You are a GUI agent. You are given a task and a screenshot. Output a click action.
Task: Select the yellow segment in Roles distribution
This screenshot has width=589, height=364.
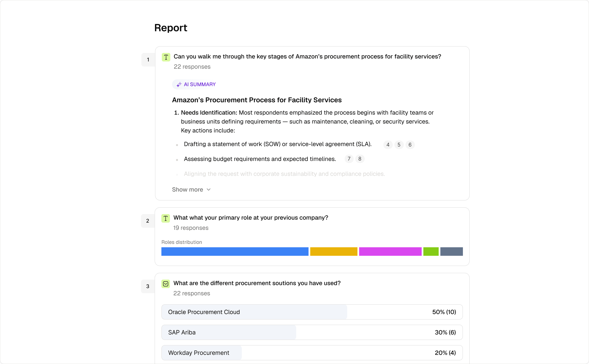tap(334, 252)
